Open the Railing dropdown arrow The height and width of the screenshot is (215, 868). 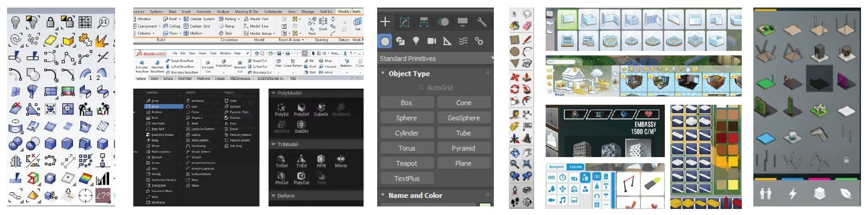[238, 19]
